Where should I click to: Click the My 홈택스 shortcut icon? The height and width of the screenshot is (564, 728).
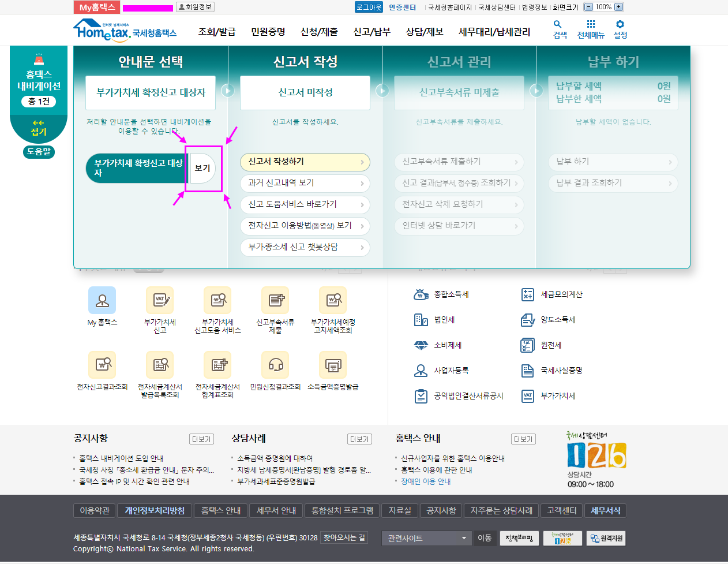coord(102,300)
